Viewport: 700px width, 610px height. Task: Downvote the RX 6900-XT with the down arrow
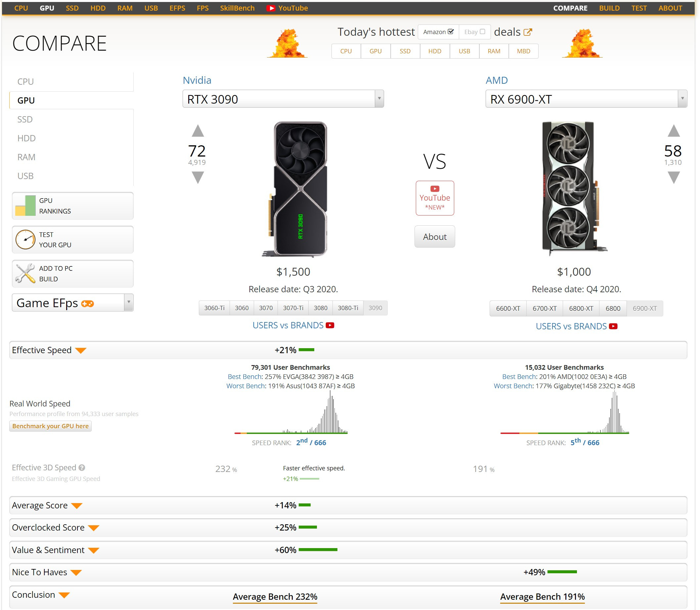pos(674,178)
